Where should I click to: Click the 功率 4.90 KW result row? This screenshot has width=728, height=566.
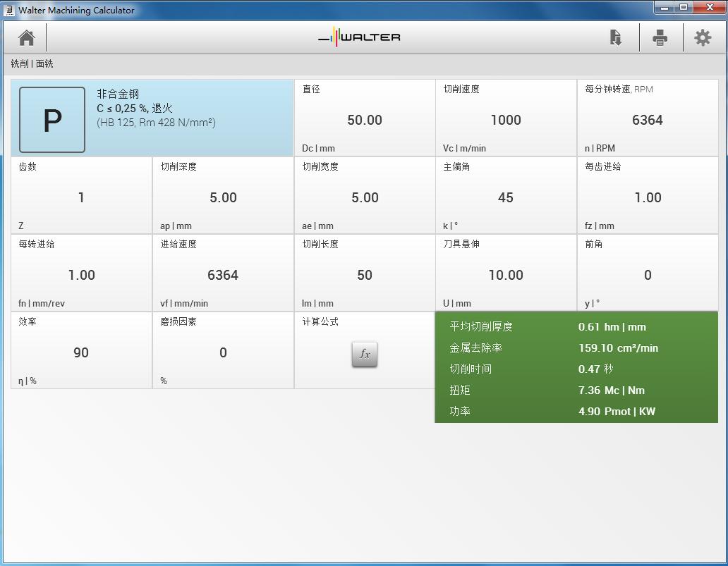click(x=576, y=411)
